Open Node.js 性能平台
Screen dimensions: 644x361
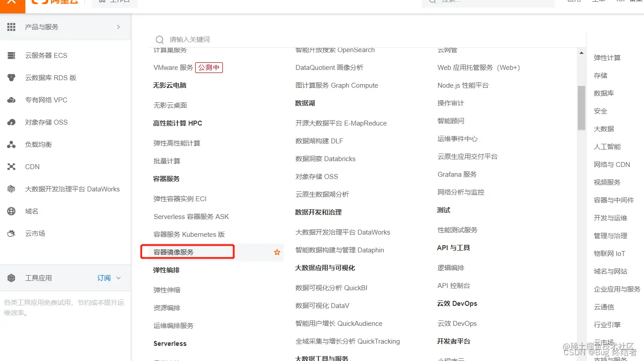(463, 85)
